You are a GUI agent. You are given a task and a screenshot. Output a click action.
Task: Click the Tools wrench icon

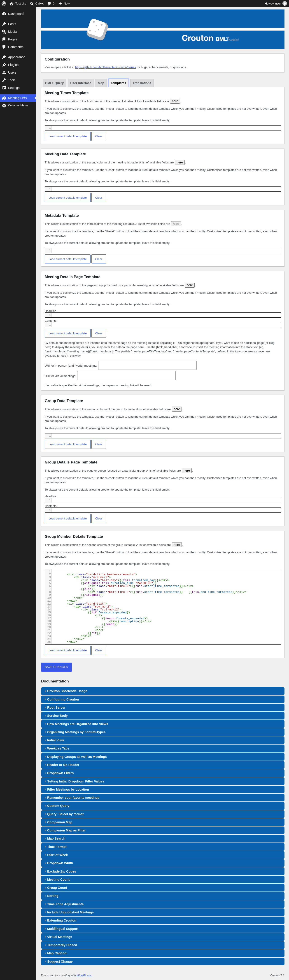[x=4, y=80]
